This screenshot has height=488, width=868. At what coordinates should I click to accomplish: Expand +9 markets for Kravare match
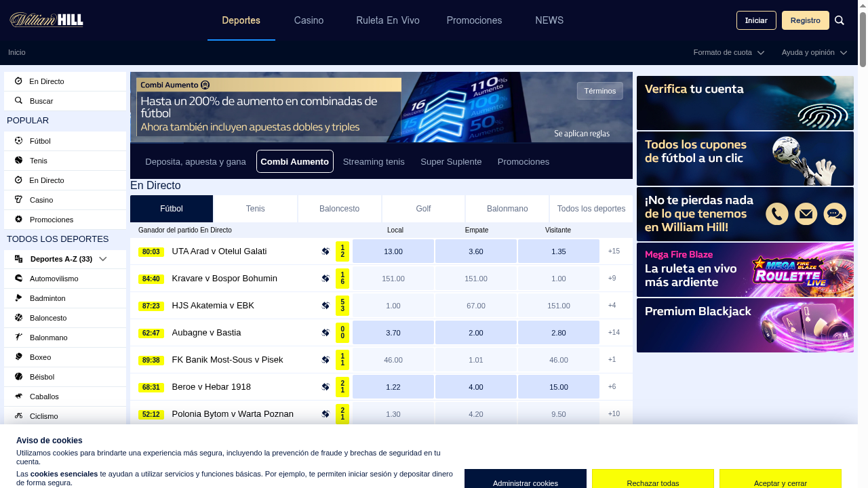click(x=612, y=279)
